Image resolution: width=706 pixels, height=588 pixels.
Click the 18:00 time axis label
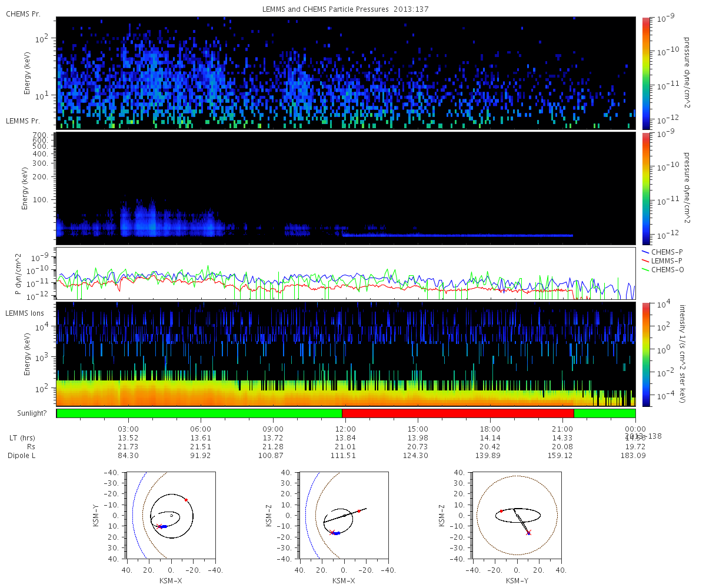click(x=491, y=429)
